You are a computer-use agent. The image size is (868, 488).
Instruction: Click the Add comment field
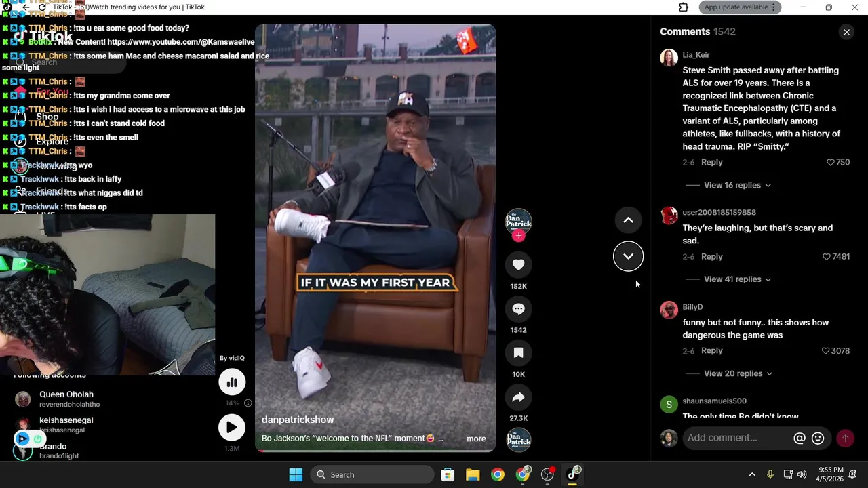(x=738, y=438)
